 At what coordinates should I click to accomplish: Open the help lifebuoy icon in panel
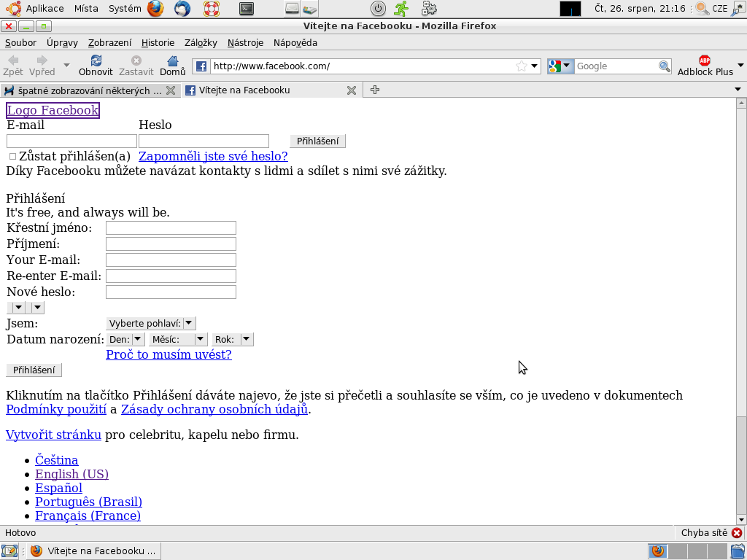coord(211,9)
